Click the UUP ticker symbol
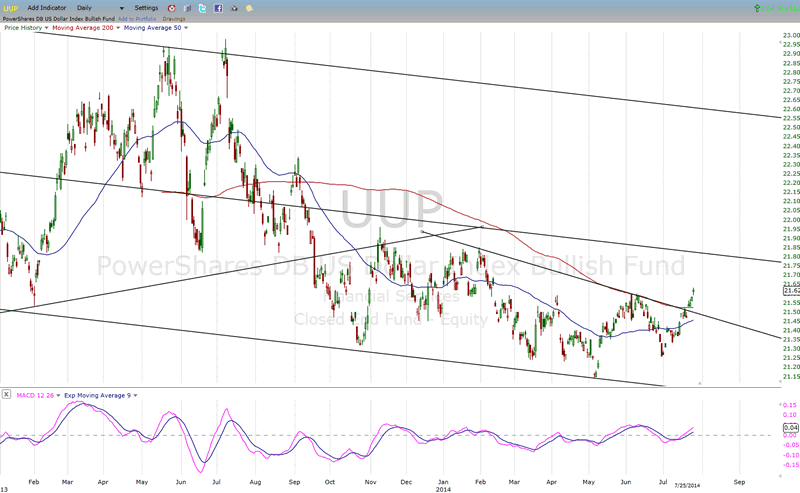This screenshot has width=800, height=493. click(x=10, y=8)
